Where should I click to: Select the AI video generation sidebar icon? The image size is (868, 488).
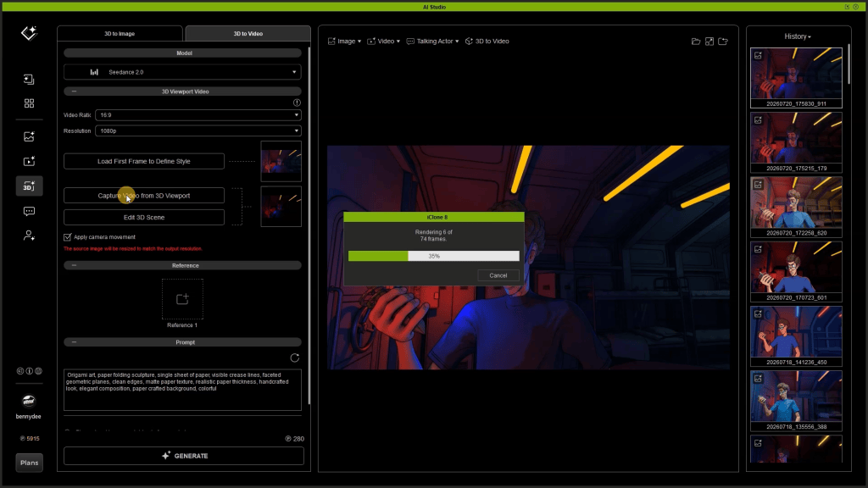29,161
